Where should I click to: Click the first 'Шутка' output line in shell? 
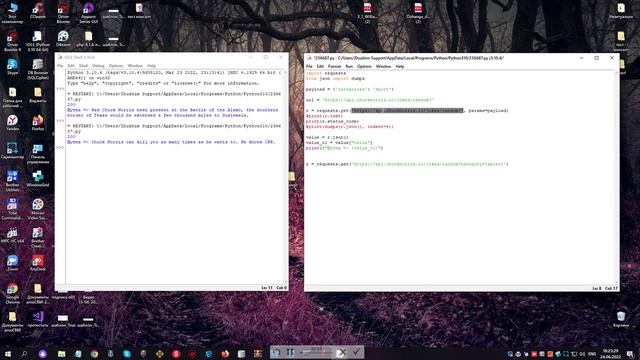click(173, 113)
